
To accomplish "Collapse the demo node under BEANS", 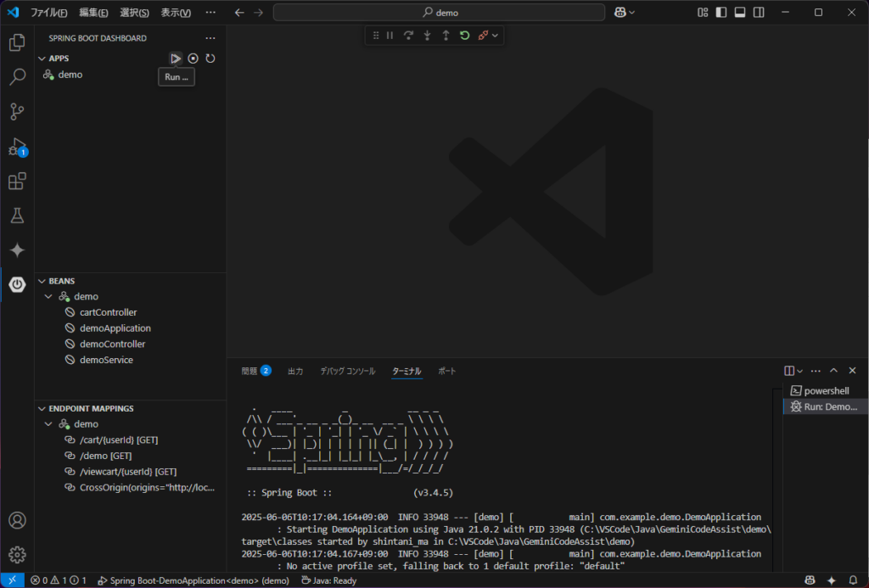I will coord(48,296).
